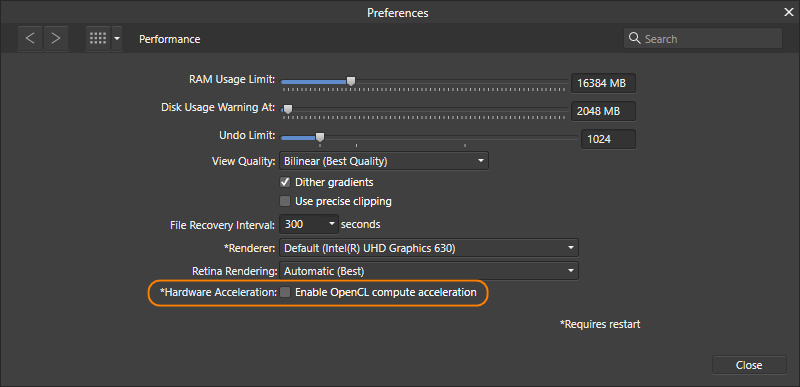The width and height of the screenshot is (800, 387).
Task: Click the File Recovery Interval label
Action: 223,224
